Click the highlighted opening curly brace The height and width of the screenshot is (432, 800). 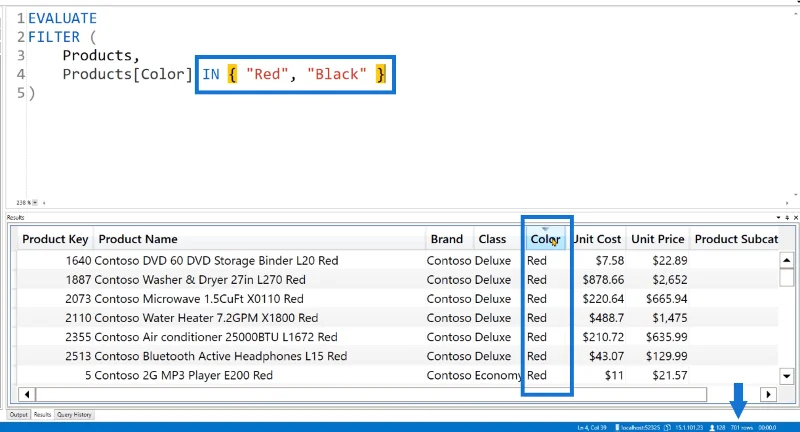click(232, 74)
